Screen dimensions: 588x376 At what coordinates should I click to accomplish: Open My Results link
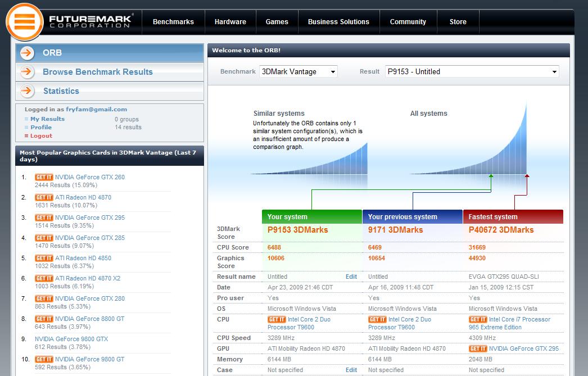[x=47, y=119]
